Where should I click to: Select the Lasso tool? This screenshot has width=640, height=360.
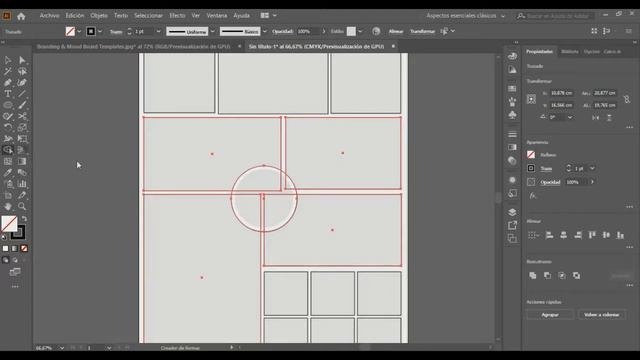coord(22,71)
